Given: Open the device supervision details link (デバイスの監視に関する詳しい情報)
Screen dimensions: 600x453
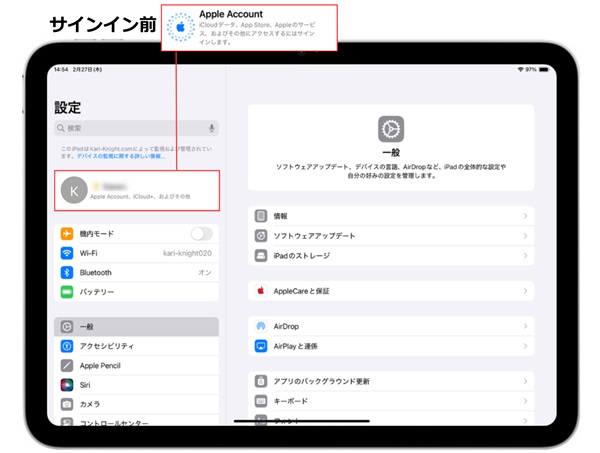Looking at the screenshot, I should tap(121, 156).
